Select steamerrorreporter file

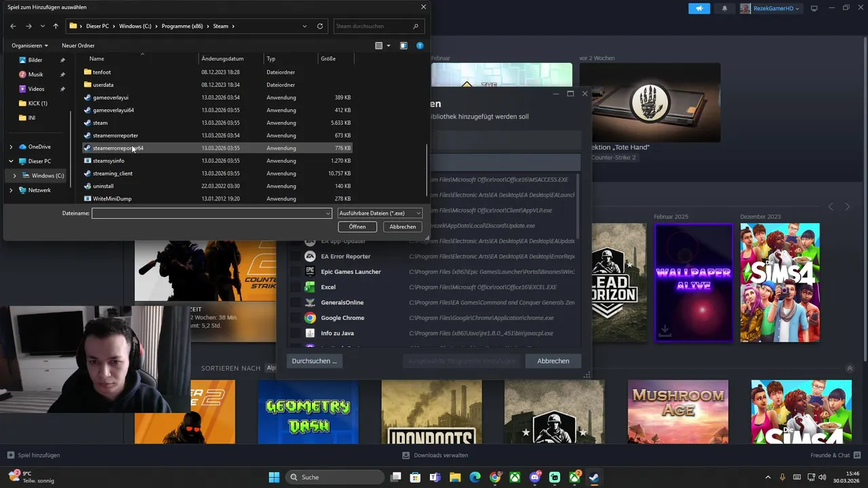(x=217, y=136)
